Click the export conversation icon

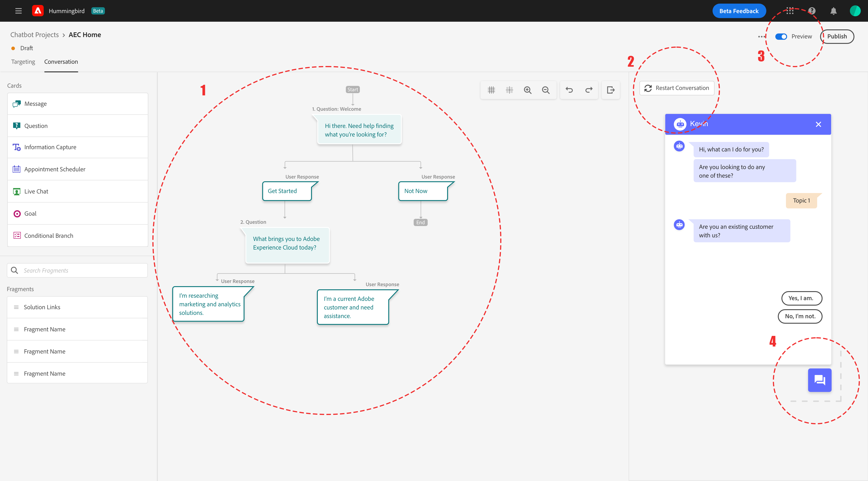coord(611,90)
